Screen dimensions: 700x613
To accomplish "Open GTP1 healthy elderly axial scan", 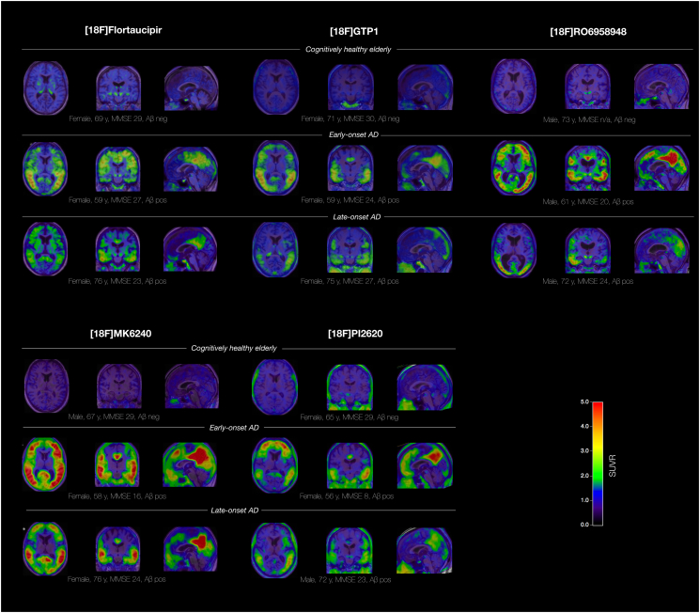I will point(276,87).
